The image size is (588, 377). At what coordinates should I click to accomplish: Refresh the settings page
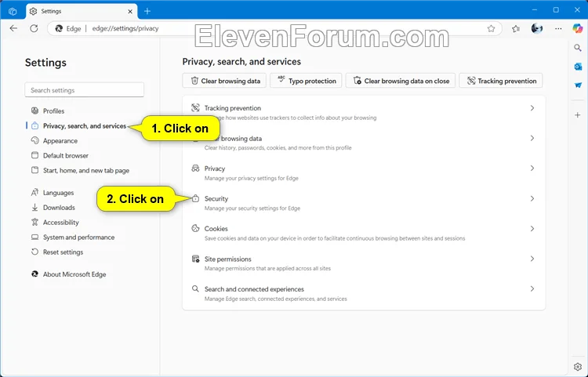34,28
